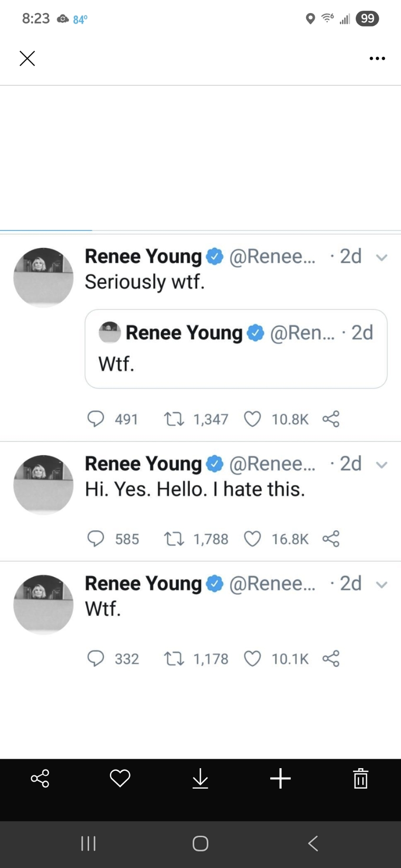
Task: Expand chevron on 'I hate this' tweet
Action: [x=381, y=465]
